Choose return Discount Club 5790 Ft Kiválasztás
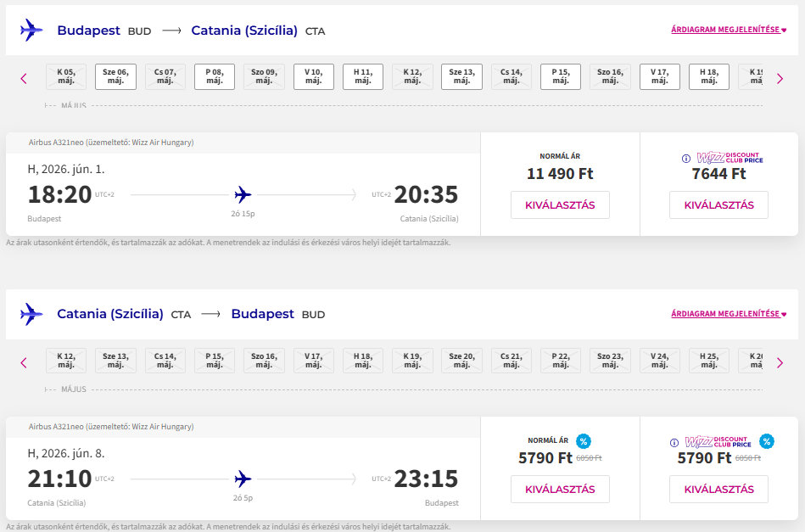 pyautogui.click(x=718, y=489)
